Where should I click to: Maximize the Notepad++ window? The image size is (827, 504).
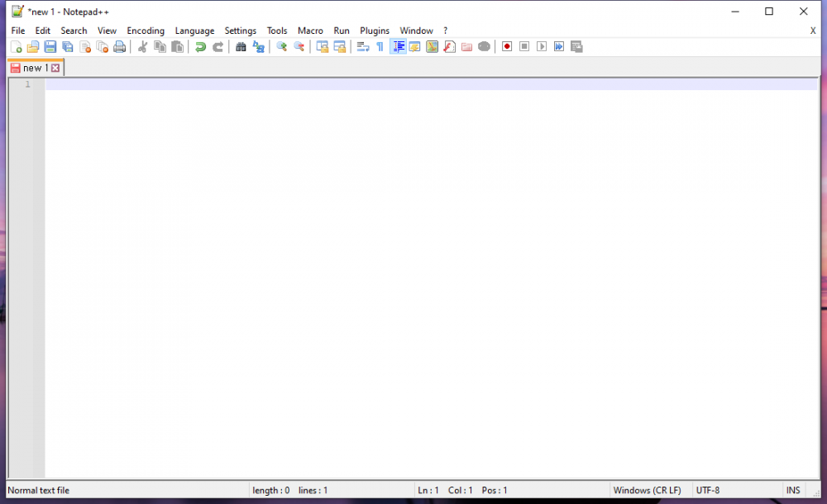[x=769, y=12]
